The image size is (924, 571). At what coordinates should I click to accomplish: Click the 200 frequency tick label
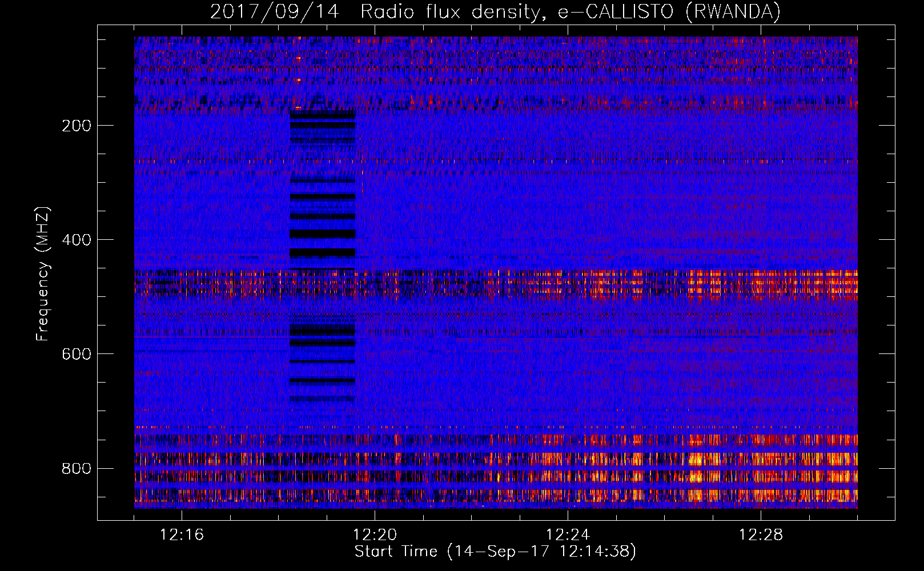[77, 126]
